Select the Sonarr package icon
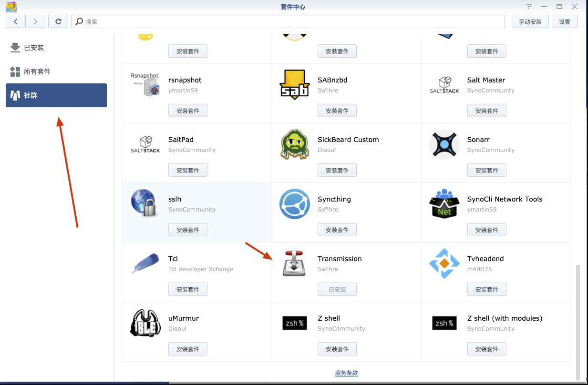 point(444,144)
